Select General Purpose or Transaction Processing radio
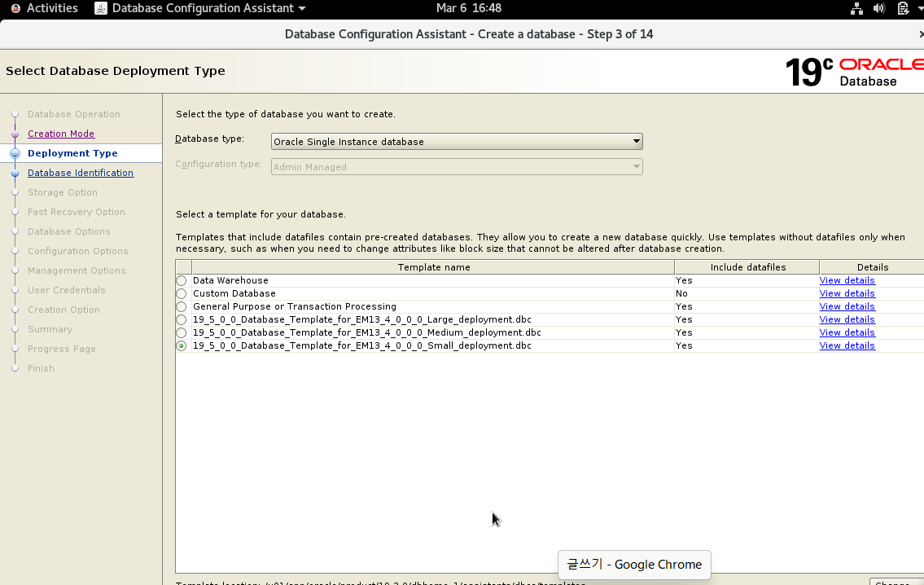Image resolution: width=924 pixels, height=585 pixels. [182, 306]
